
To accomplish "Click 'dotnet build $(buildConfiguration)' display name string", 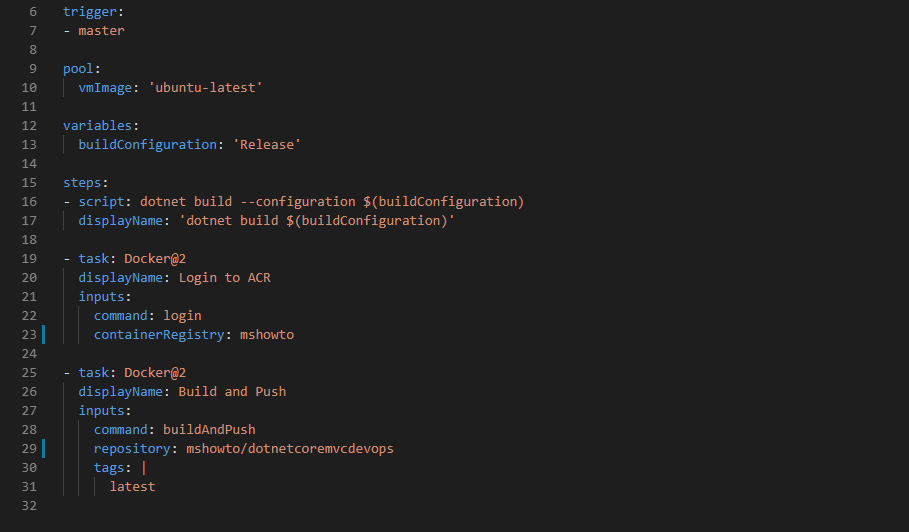I will 317,221.
